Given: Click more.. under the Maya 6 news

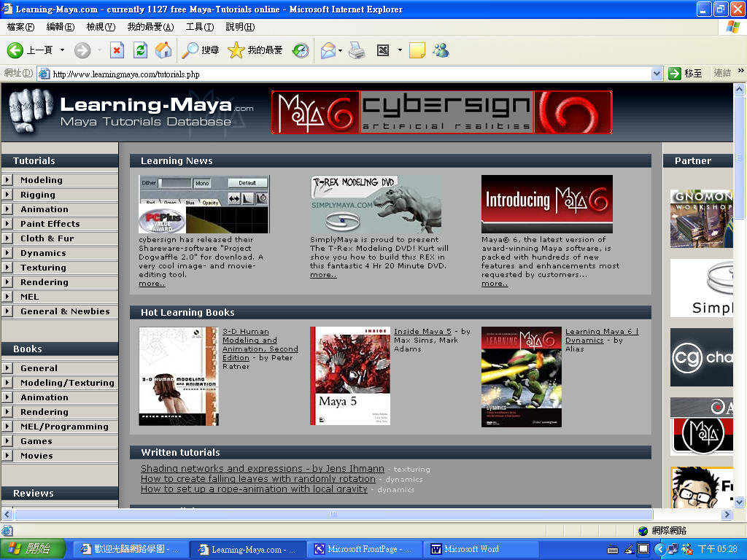Looking at the screenshot, I should tap(495, 284).
